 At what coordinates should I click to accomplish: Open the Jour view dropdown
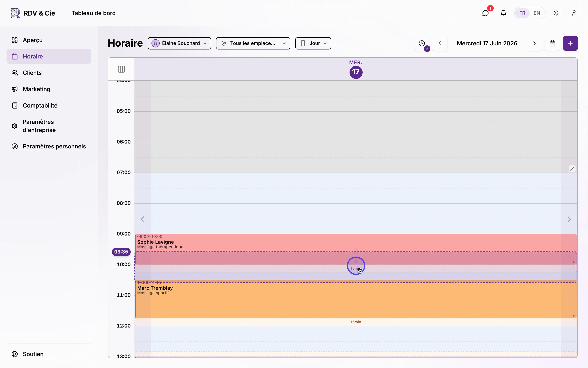[x=313, y=43]
